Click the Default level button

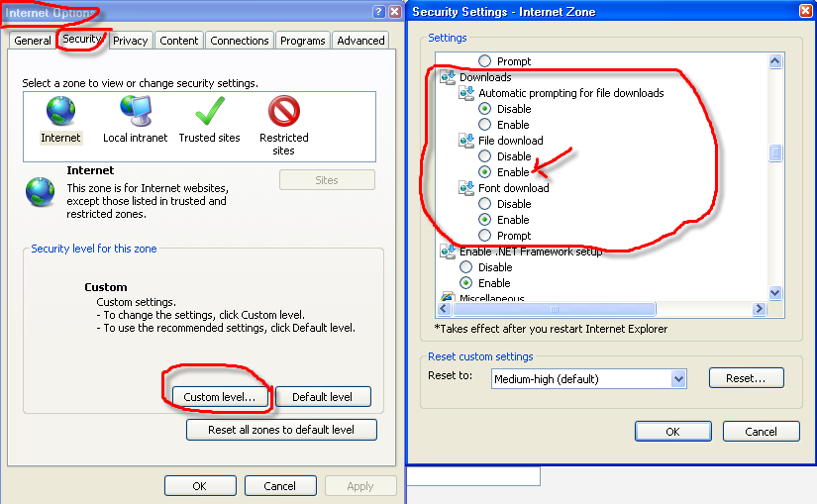[323, 397]
